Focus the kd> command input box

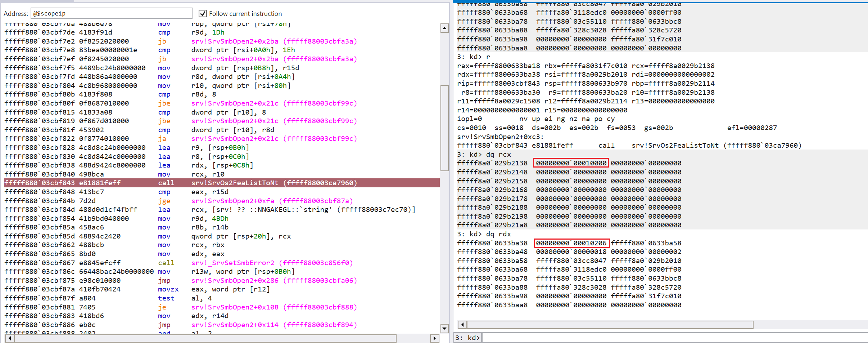(673, 338)
